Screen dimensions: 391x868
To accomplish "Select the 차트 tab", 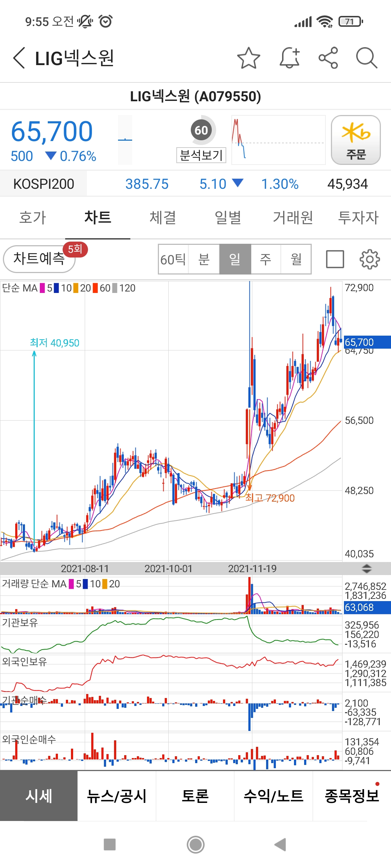I will 98,218.
